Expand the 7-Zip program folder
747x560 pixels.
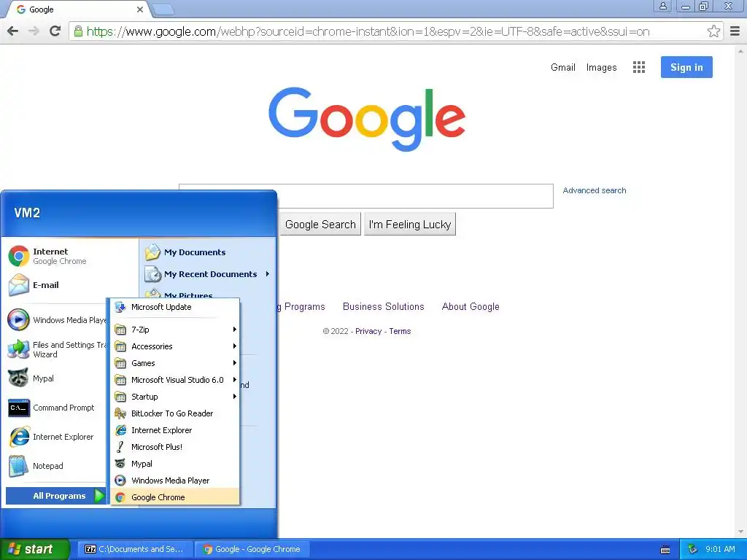coord(175,330)
